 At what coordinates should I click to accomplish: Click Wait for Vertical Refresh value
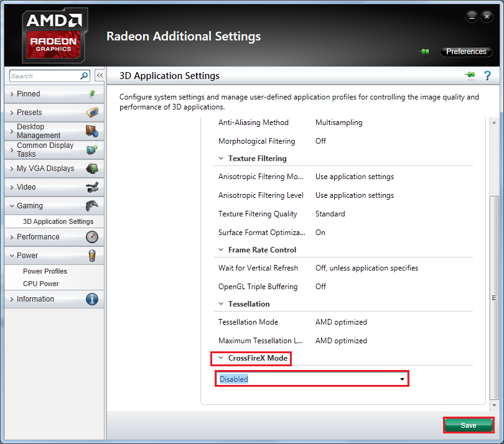pyautogui.click(x=366, y=267)
